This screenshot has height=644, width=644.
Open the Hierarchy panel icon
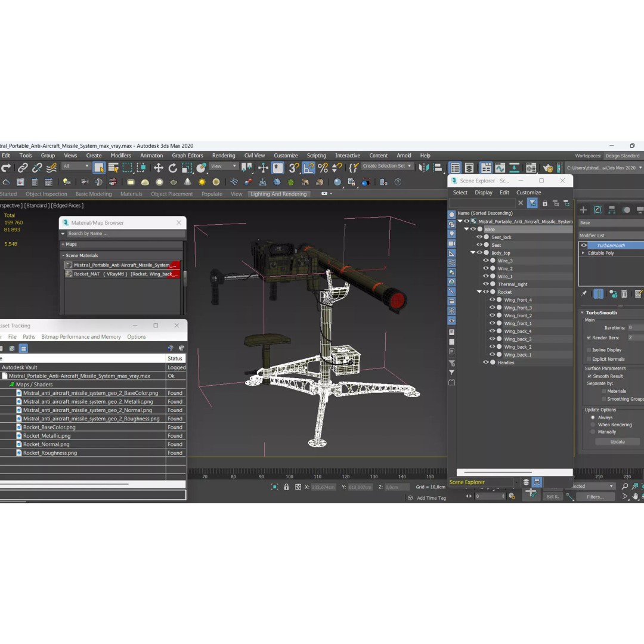(612, 210)
